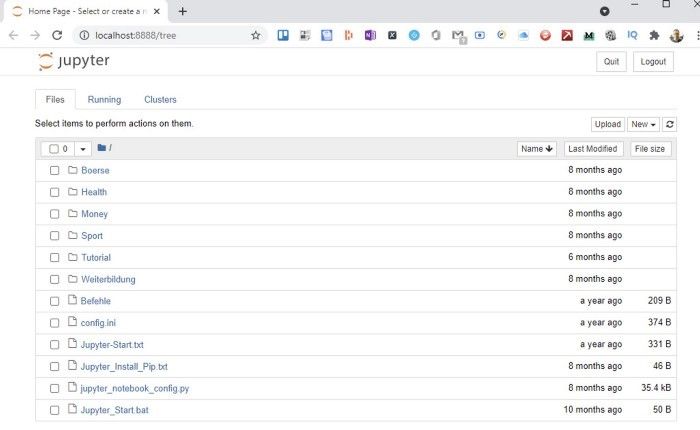Image resolution: width=700 pixels, height=430 pixels.
Task: Open the black X extension
Action: pos(392,35)
